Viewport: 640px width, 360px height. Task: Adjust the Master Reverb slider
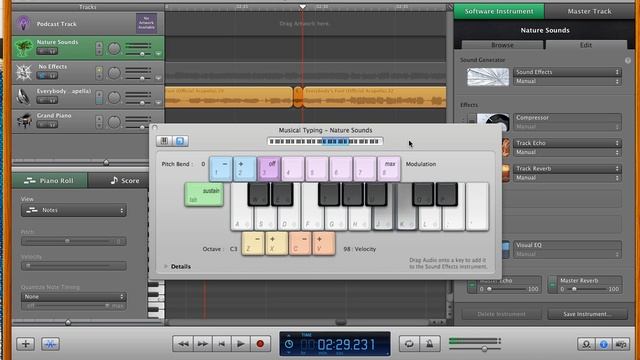click(x=587, y=289)
